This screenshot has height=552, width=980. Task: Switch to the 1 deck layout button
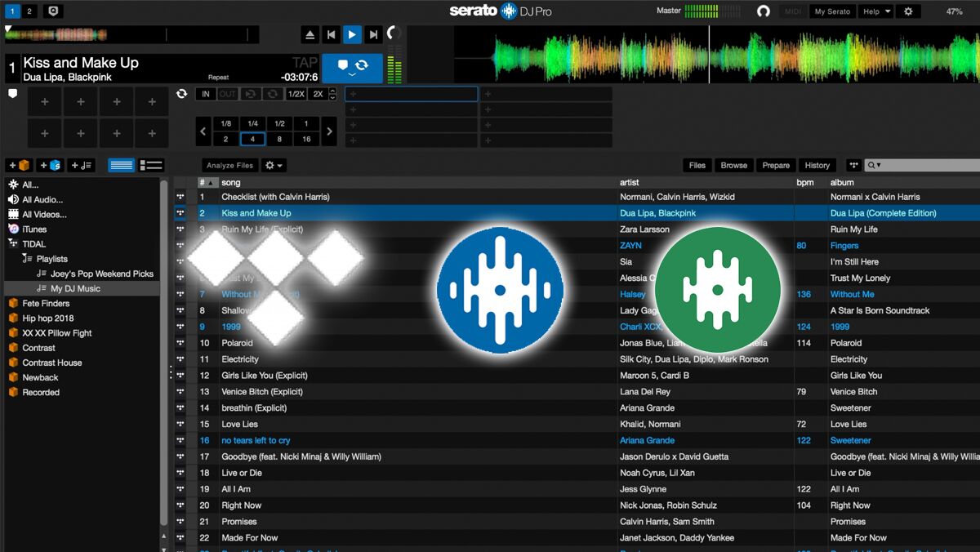pyautogui.click(x=12, y=11)
